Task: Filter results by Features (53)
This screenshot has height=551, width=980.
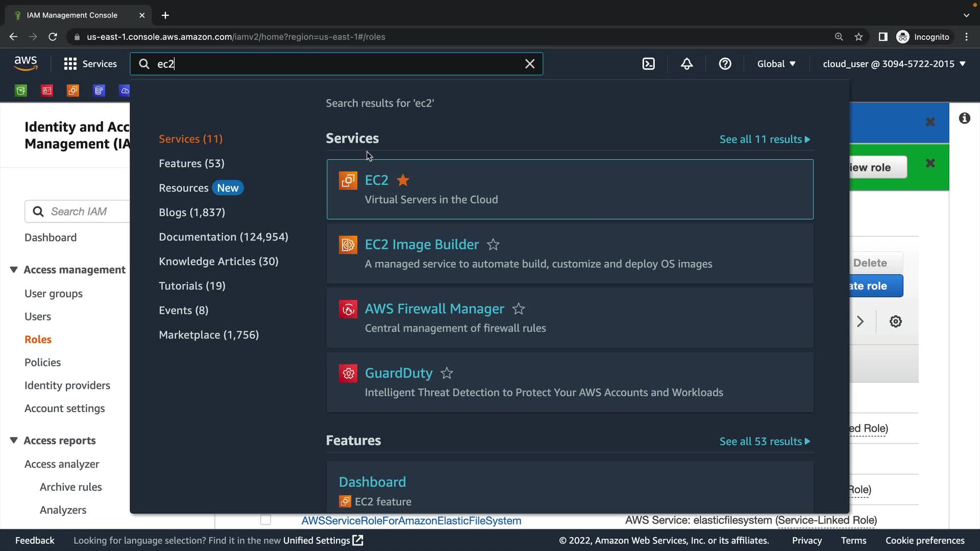Action: 191,163
